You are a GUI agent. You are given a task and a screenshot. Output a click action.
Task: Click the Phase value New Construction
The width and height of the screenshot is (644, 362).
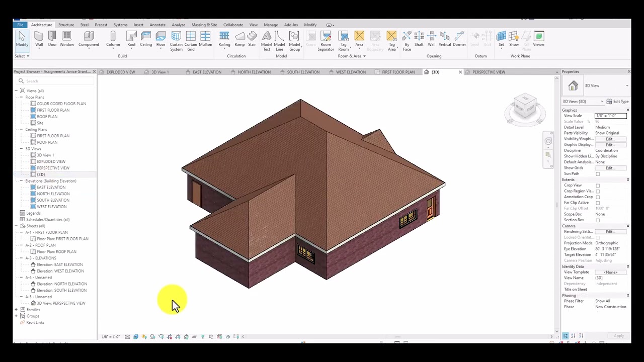(611, 307)
